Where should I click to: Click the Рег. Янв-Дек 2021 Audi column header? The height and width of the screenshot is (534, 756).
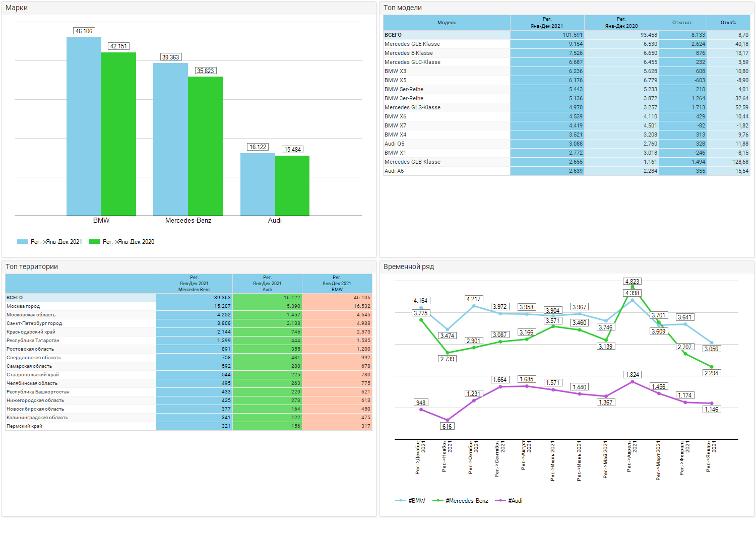point(267,284)
